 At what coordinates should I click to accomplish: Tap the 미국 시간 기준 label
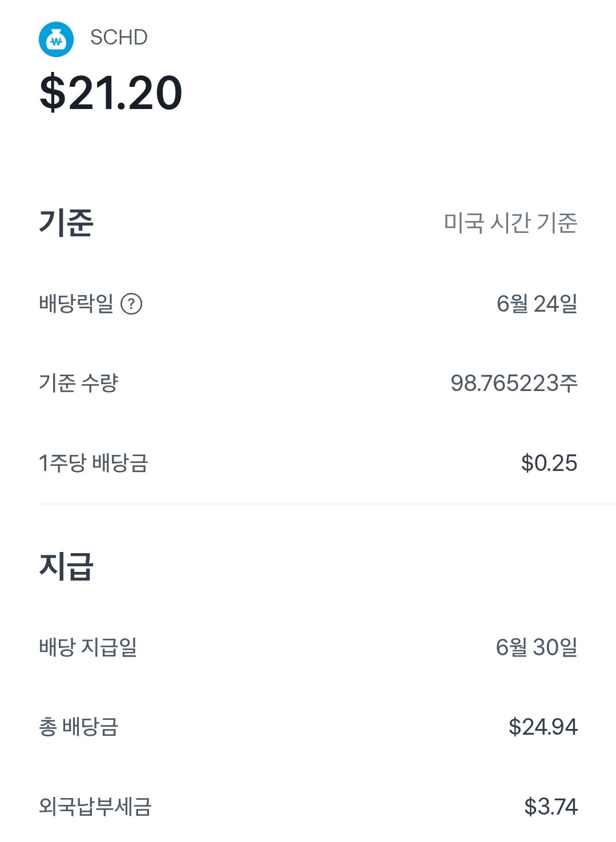[510, 223]
